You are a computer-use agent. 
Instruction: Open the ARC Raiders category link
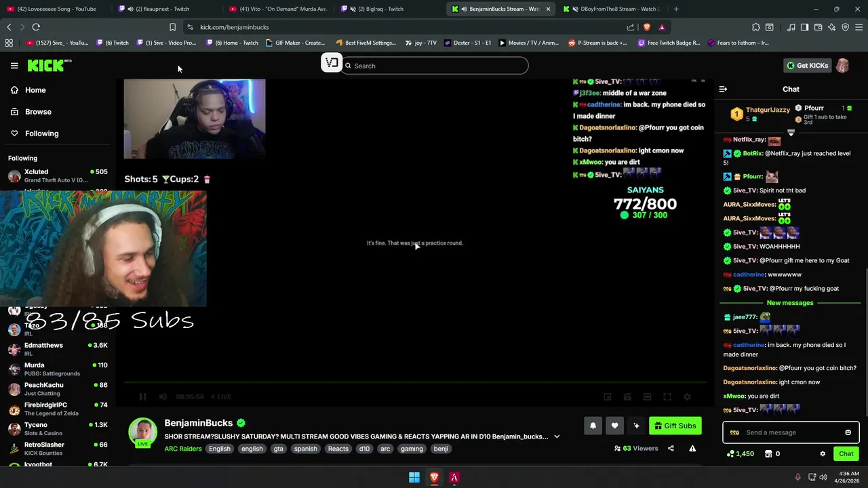(182, 449)
